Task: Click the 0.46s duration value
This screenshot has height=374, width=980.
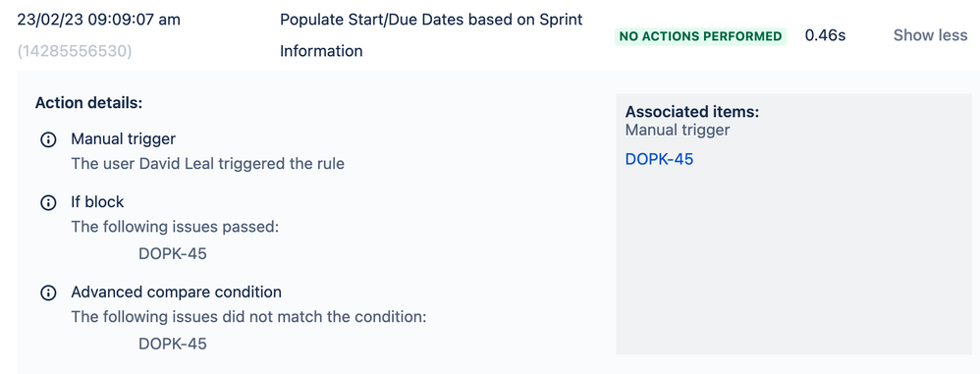Action: [825, 35]
